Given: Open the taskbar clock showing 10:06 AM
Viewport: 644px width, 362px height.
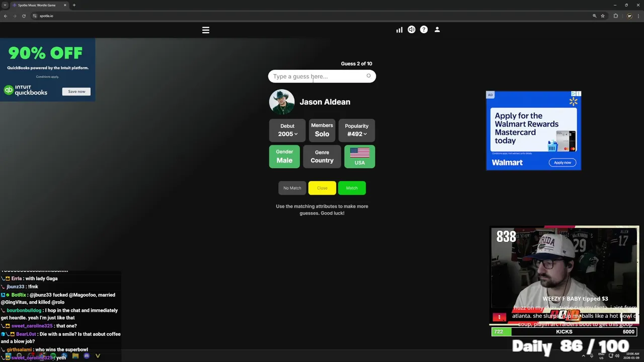Looking at the screenshot, I should click(x=631, y=356).
